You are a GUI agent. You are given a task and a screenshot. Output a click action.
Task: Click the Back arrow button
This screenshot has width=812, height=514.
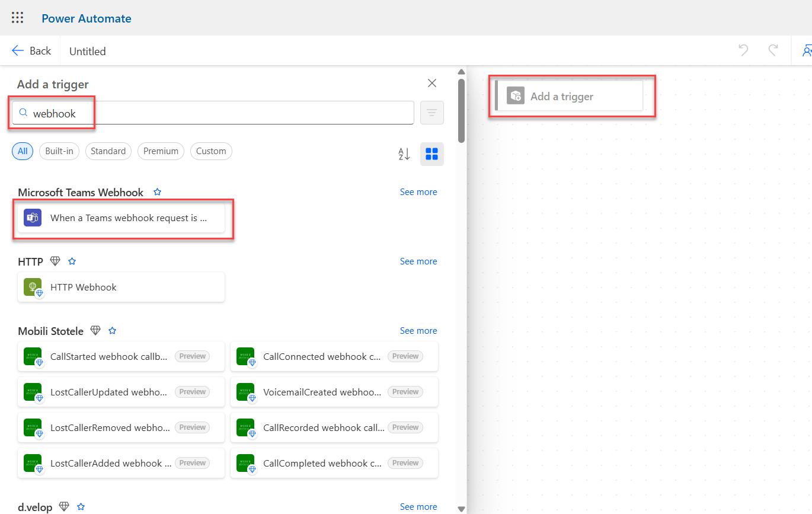point(31,51)
